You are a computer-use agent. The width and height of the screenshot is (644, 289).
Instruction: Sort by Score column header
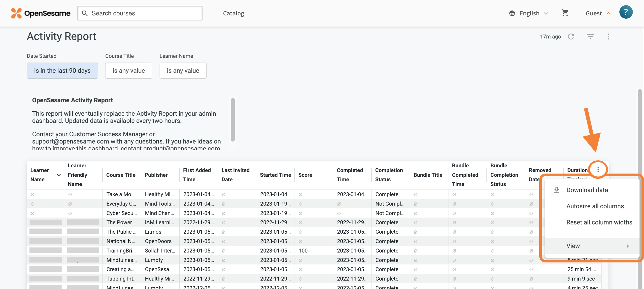[x=305, y=175]
